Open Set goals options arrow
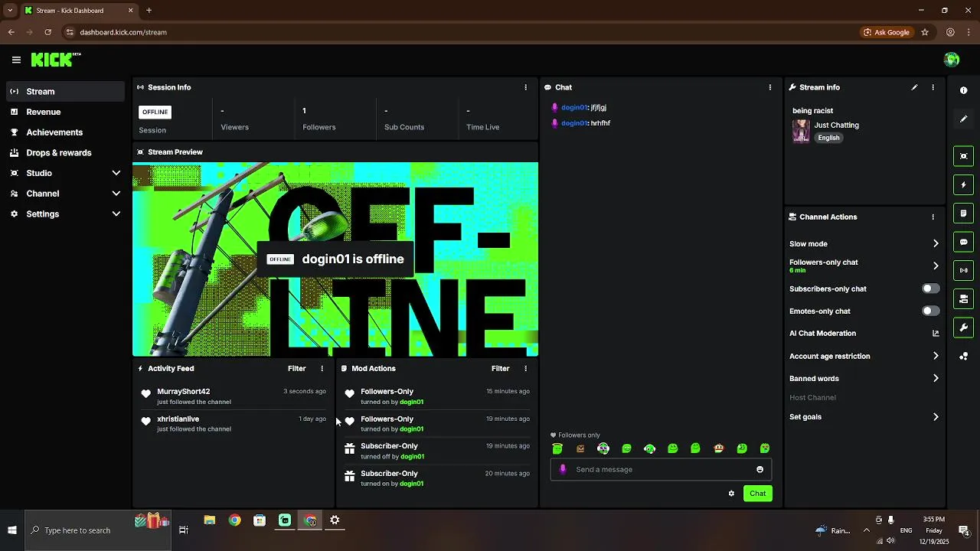The image size is (980, 551). pos(936,417)
